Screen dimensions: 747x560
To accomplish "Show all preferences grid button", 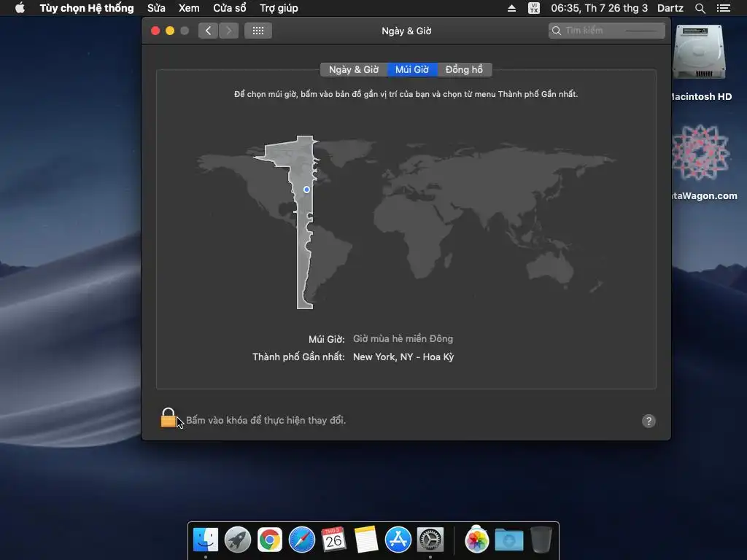I will click(258, 31).
